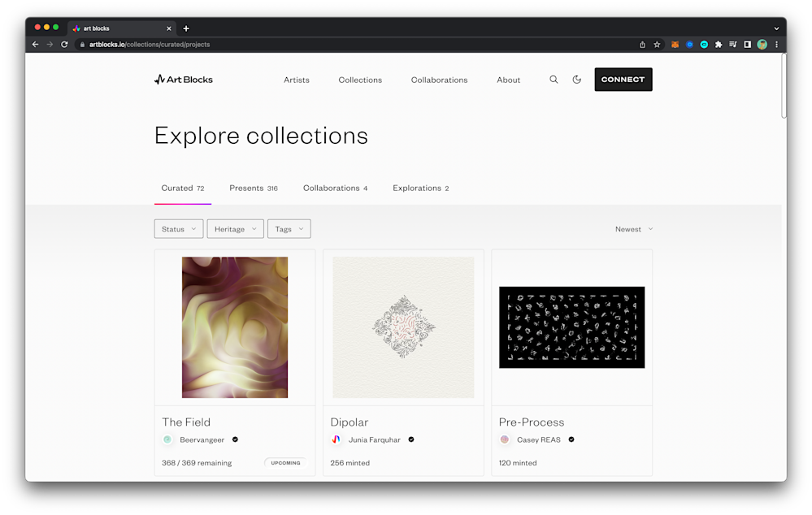This screenshot has height=515, width=812.
Task: Go back with the browser back arrow
Action: [35, 45]
